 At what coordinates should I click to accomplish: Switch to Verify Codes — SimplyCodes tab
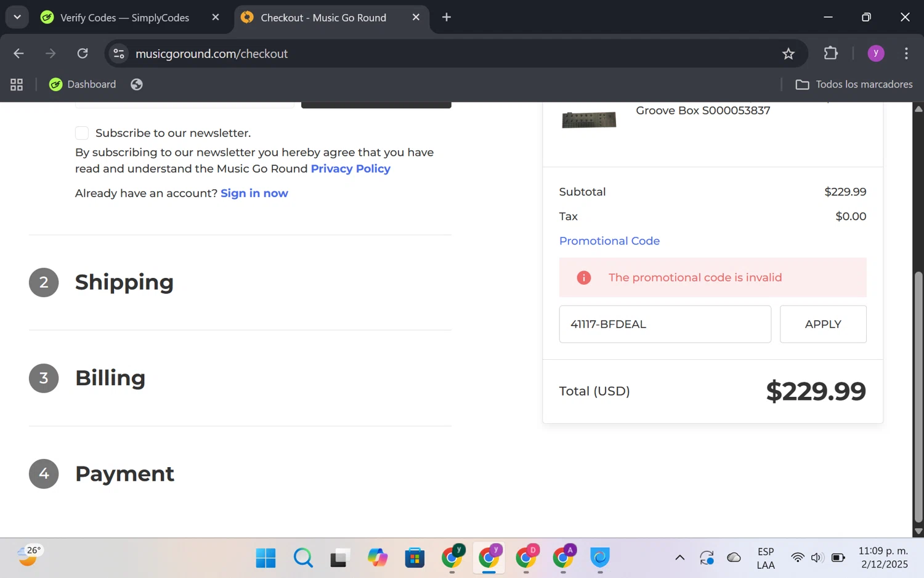[125, 18]
